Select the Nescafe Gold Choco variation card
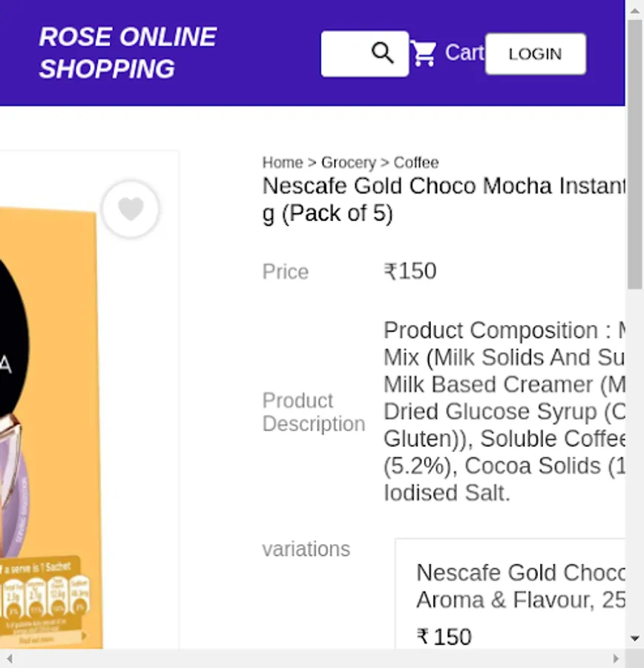This screenshot has width=644, height=668. (x=512, y=594)
